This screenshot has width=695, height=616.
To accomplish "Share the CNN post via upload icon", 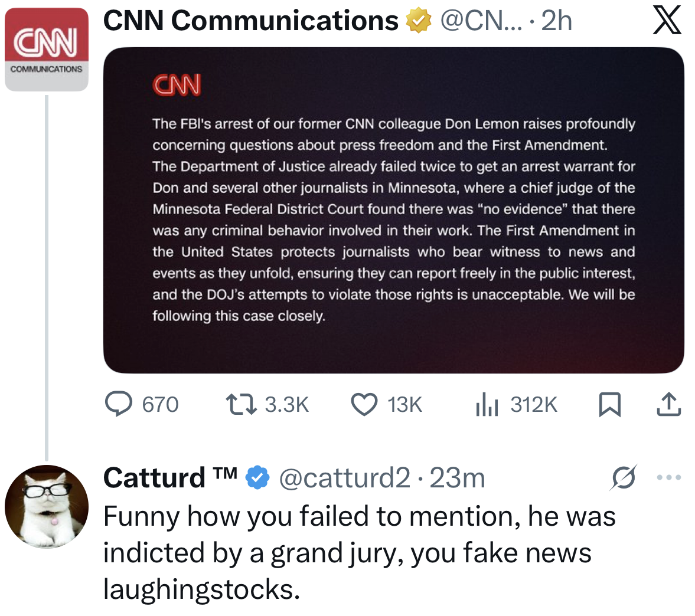I will (668, 405).
